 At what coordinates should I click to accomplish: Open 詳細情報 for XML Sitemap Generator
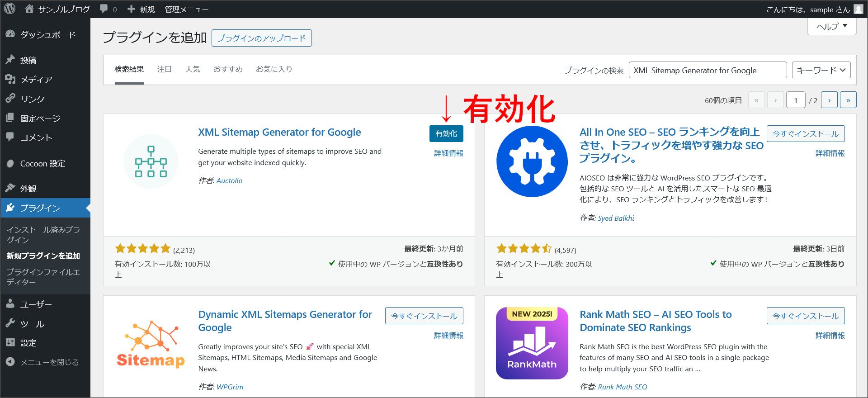click(x=448, y=153)
